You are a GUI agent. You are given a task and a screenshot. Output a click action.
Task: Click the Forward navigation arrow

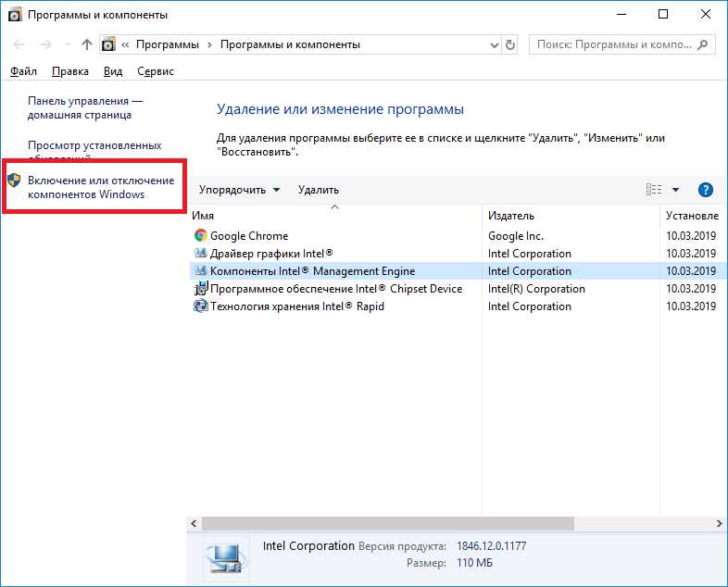(45, 44)
